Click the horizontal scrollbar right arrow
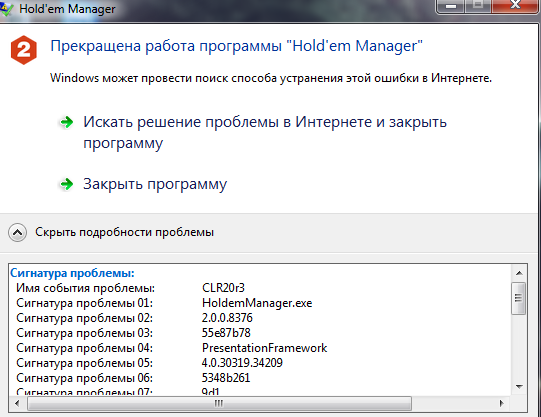541x417 pixels. point(501,403)
